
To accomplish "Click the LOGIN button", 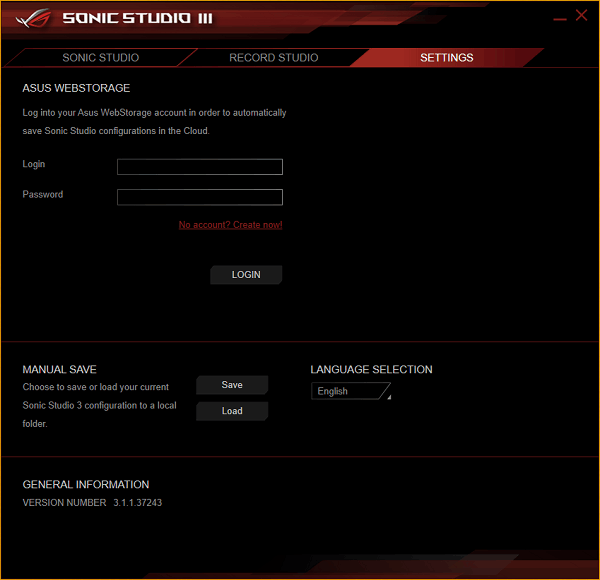I will (x=246, y=275).
